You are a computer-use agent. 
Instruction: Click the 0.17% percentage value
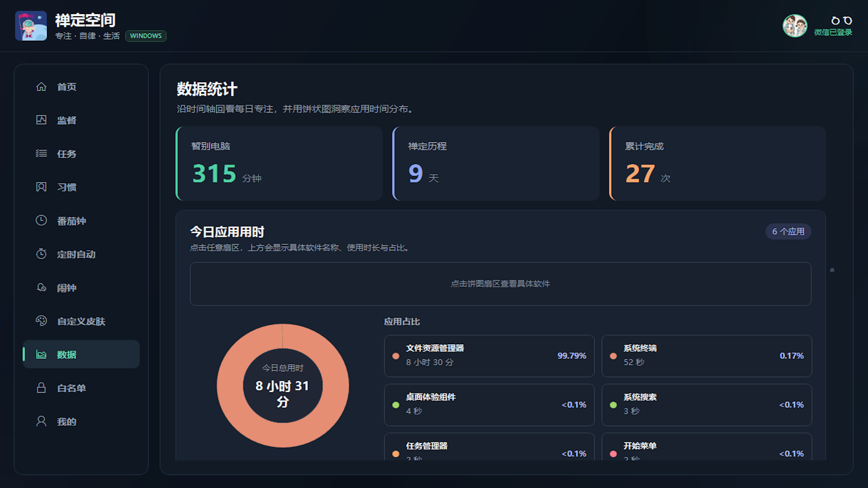792,356
